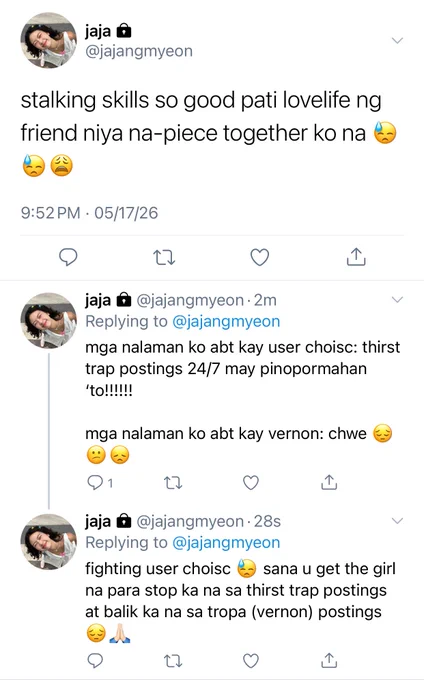Open @jajangmyeon link in the 2m reply
The image size is (424, 680).
(226, 321)
